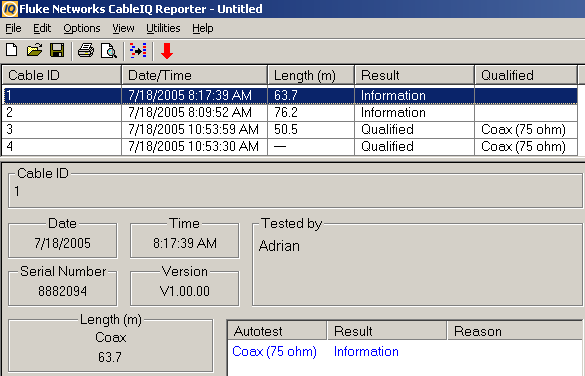Select cable row 4 in the list
Viewport: 585px width, 376px height.
tap(290, 146)
